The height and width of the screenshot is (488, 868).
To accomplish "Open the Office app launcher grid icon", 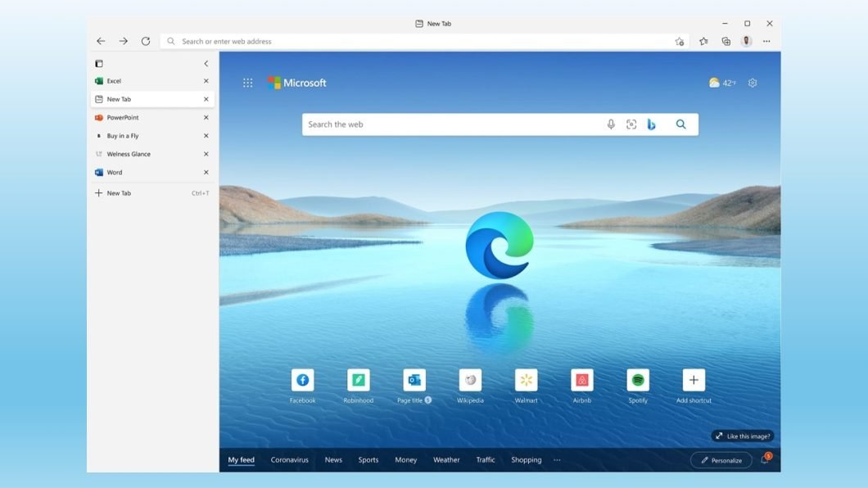I will coord(247,82).
